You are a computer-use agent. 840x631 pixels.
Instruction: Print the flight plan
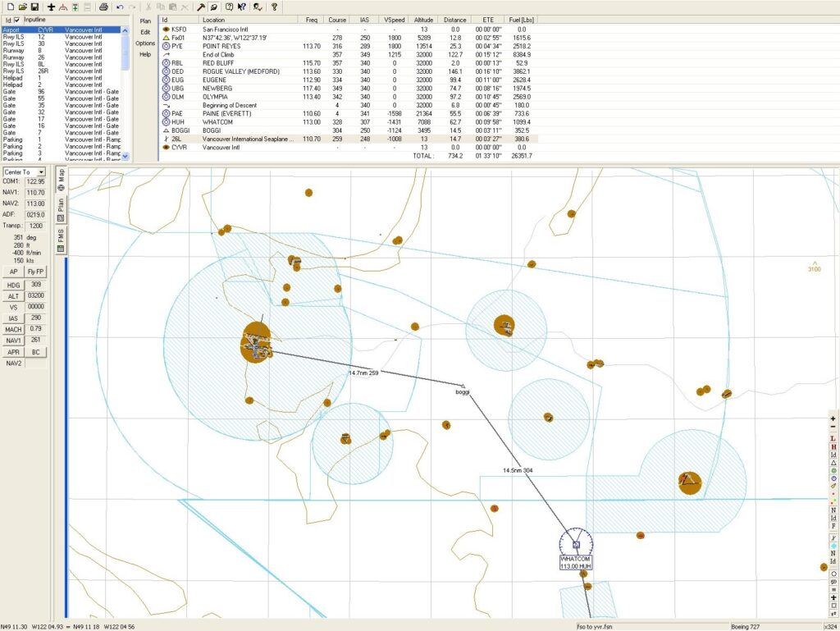coord(104,7)
